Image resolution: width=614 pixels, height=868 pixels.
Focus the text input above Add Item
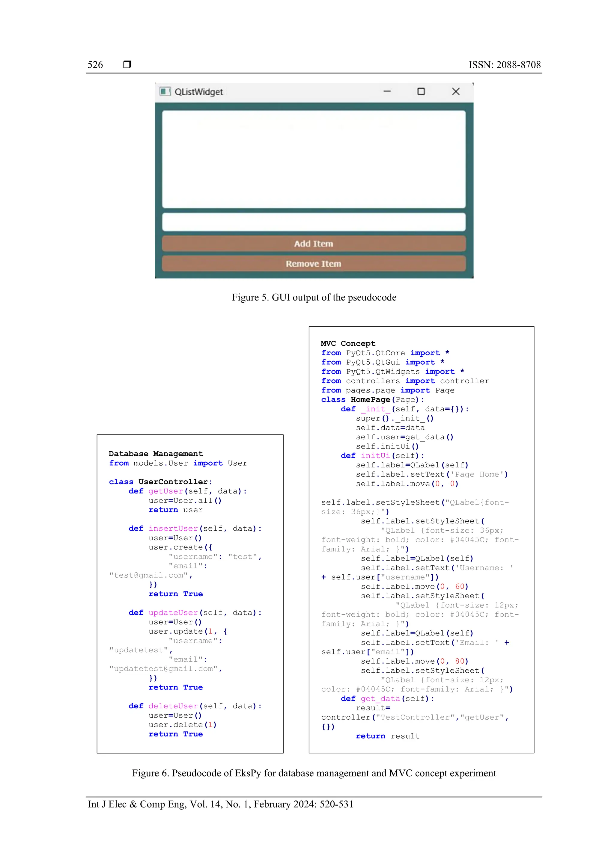(x=314, y=222)
